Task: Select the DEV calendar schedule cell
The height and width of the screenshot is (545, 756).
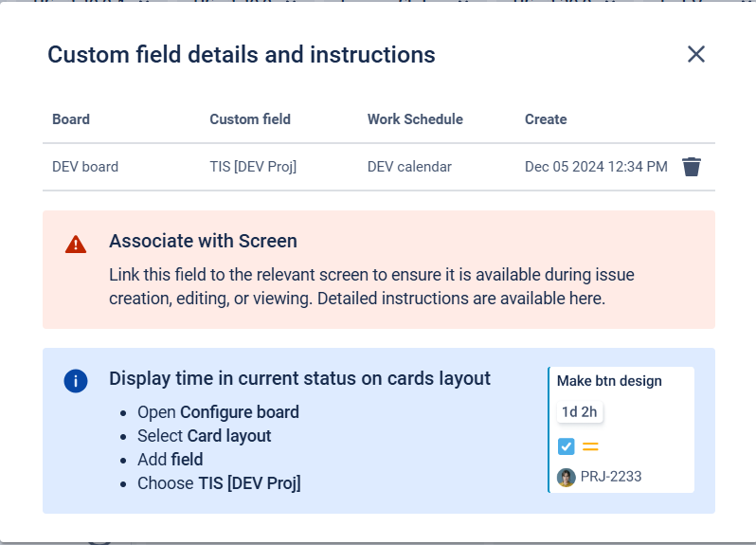Action: pyautogui.click(x=409, y=167)
